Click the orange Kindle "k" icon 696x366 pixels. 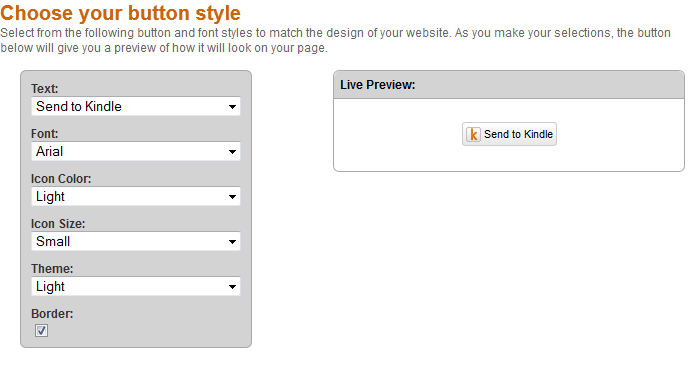[x=473, y=134]
